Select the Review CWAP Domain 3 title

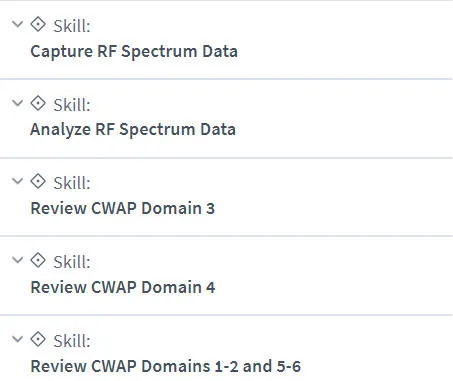(123, 208)
